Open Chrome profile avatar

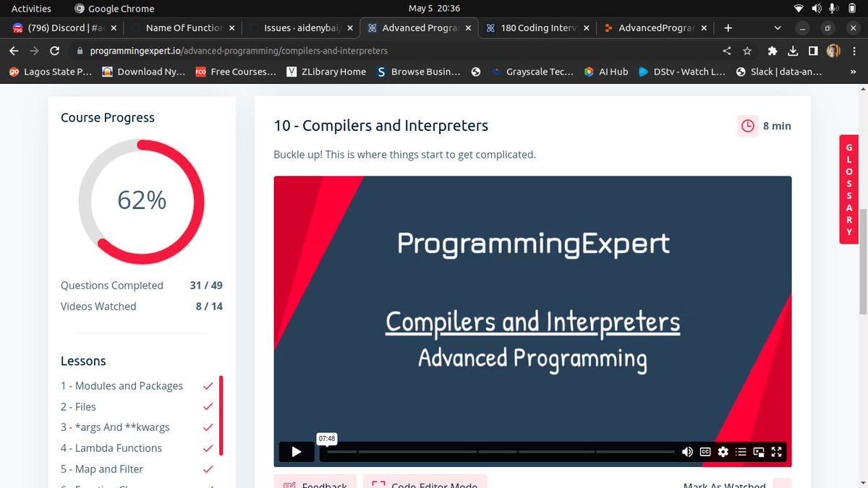click(833, 51)
